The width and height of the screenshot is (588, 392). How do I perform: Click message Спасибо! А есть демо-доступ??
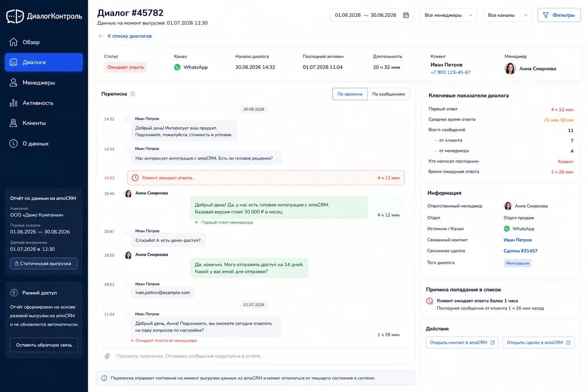(168, 241)
